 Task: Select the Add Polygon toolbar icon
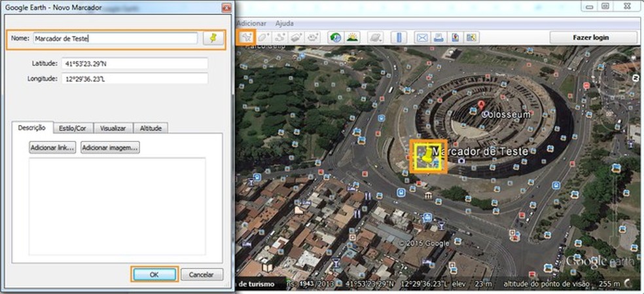[x=263, y=37]
